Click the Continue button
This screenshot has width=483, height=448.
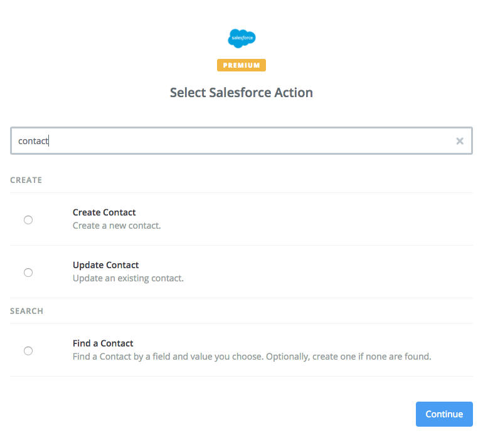tap(444, 414)
